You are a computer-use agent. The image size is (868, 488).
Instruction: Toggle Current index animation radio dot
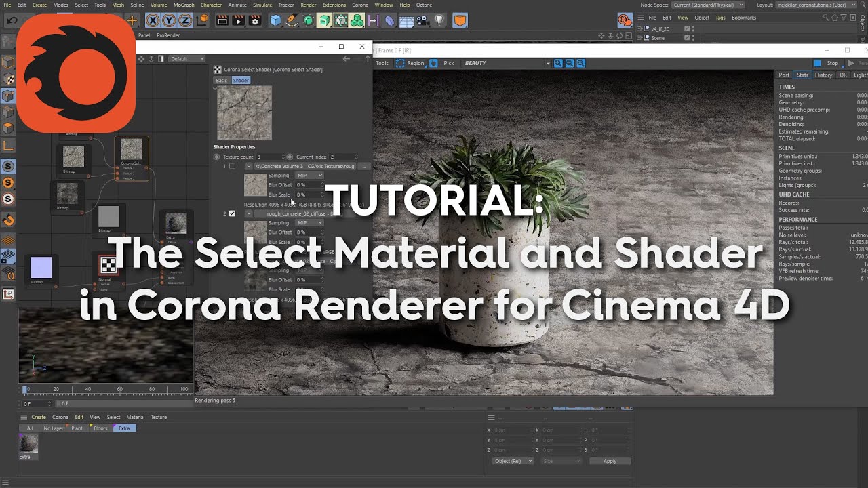coord(290,157)
